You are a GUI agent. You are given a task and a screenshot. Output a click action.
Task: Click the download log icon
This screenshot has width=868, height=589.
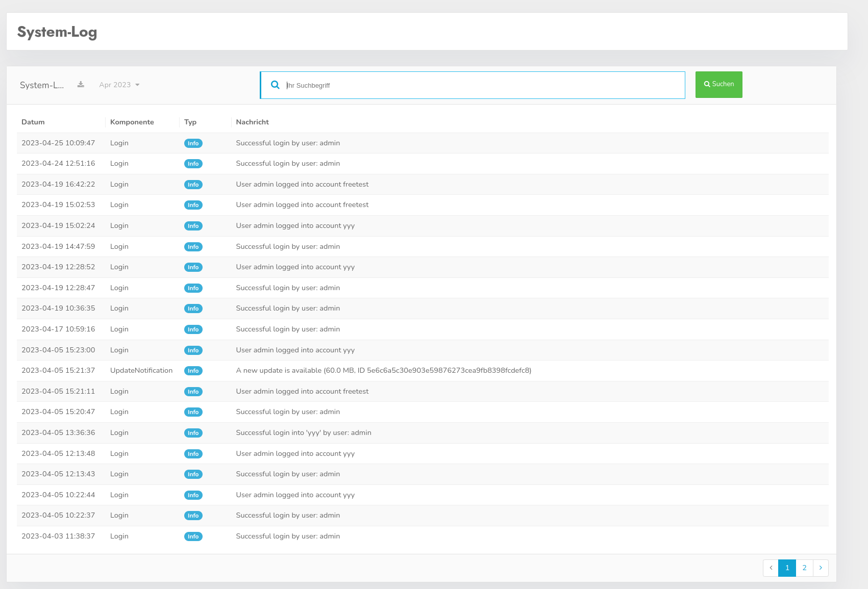click(81, 85)
